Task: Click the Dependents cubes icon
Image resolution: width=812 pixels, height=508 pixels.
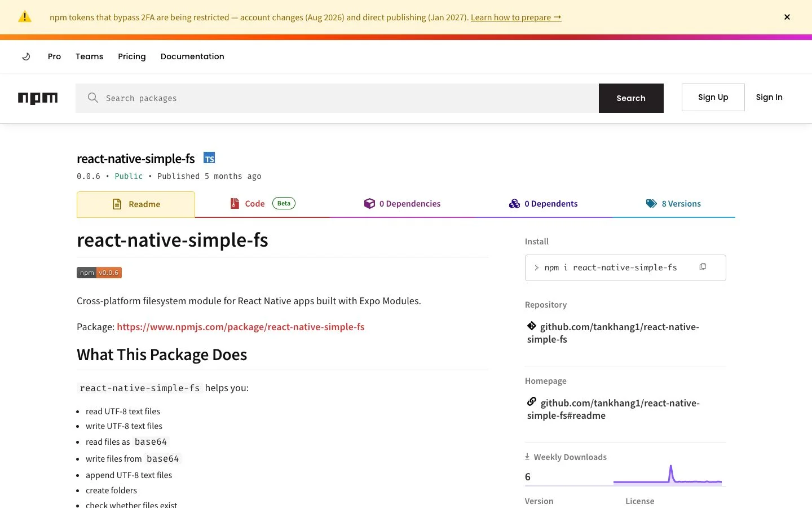Action: pyautogui.click(x=514, y=204)
